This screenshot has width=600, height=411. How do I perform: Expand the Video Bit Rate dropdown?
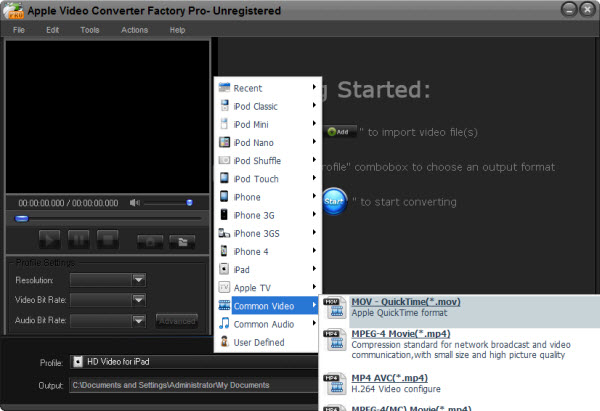139,300
